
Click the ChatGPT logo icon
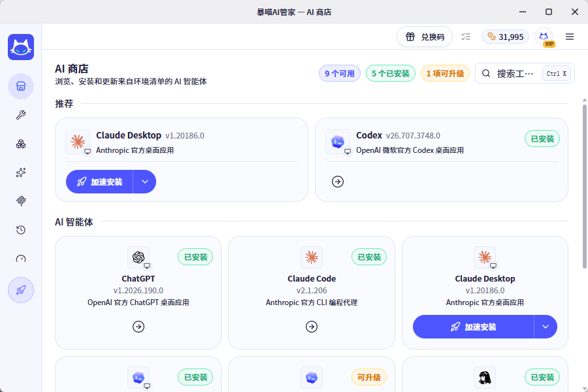tap(139, 257)
